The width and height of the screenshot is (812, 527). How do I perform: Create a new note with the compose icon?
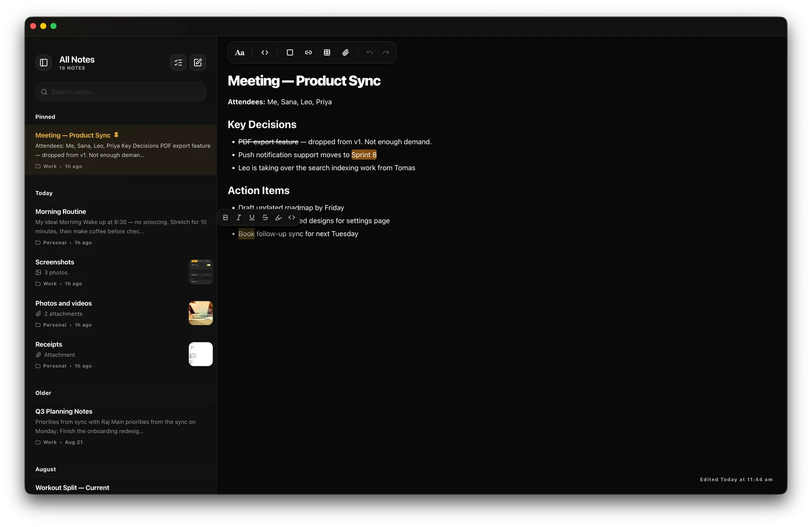pos(198,62)
